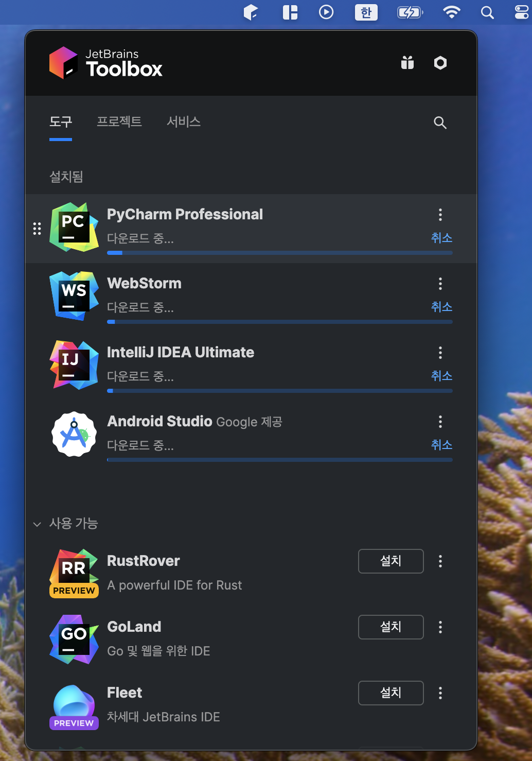Image resolution: width=532 pixels, height=761 pixels.
Task: Open macOS Control Center
Action: pos(522,12)
